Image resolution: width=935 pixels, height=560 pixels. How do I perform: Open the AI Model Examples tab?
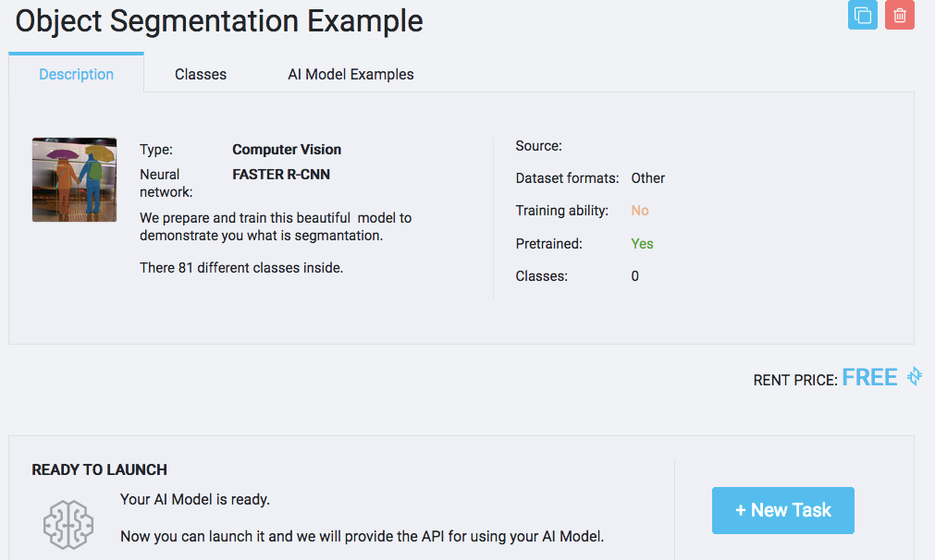(x=351, y=74)
